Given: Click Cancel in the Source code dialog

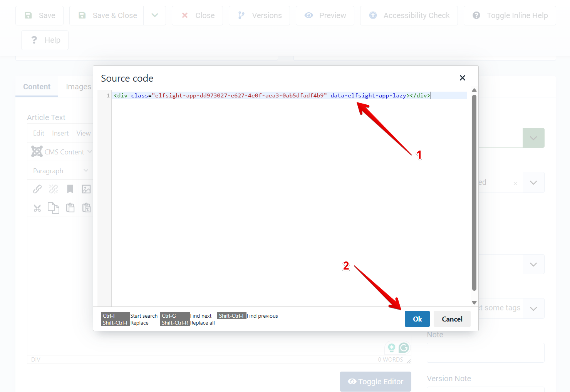Looking at the screenshot, I should pyautogui.click(x=452, y=319).
